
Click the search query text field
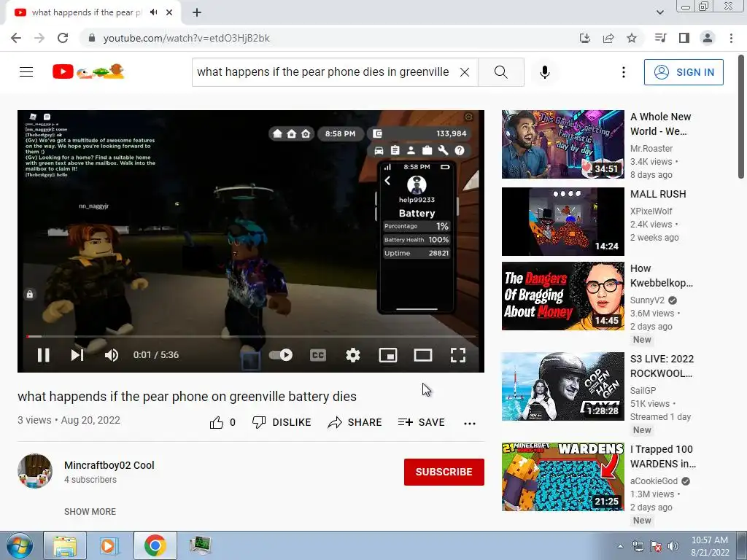click(323, 72)
